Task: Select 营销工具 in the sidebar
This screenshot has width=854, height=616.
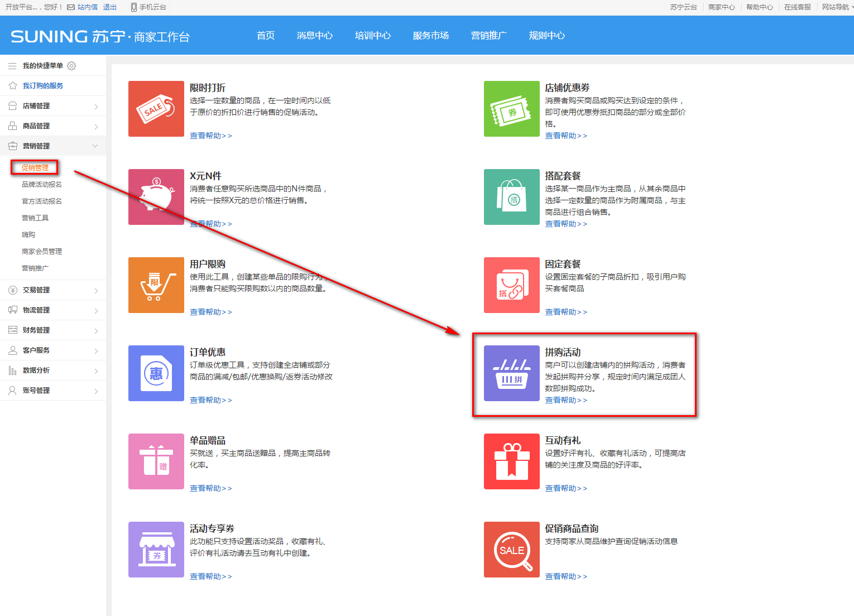Action: 35,218
